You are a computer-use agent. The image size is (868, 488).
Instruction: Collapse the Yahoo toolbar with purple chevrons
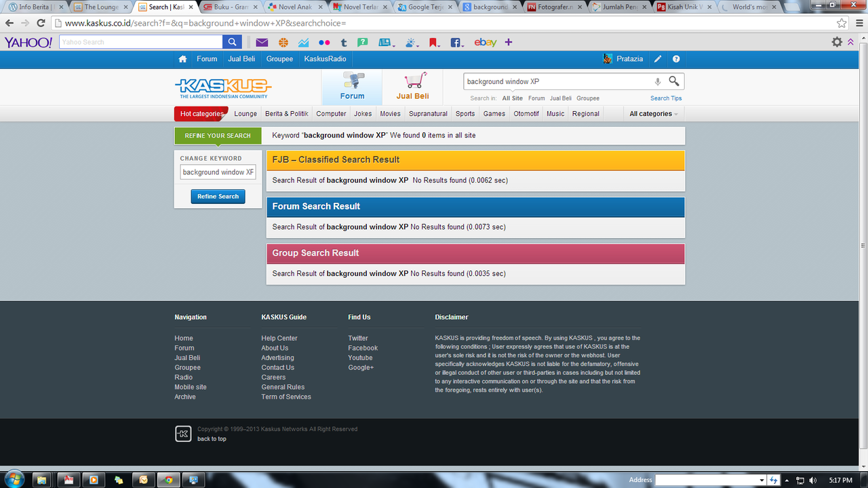851,42
